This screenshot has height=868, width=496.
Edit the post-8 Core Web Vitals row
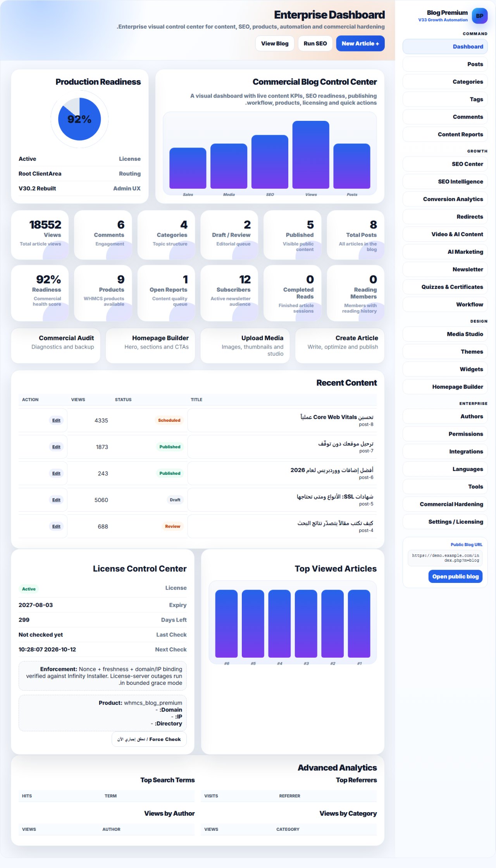(x=56, y=420)
